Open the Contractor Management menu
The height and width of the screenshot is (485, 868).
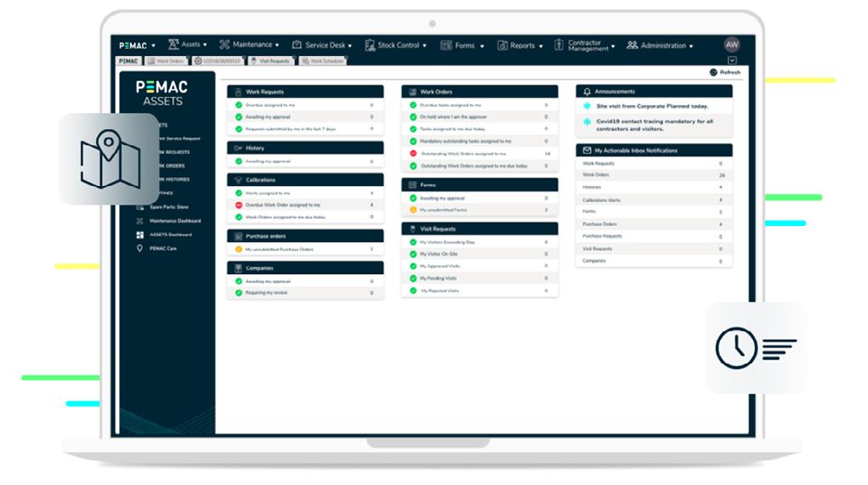585,45
